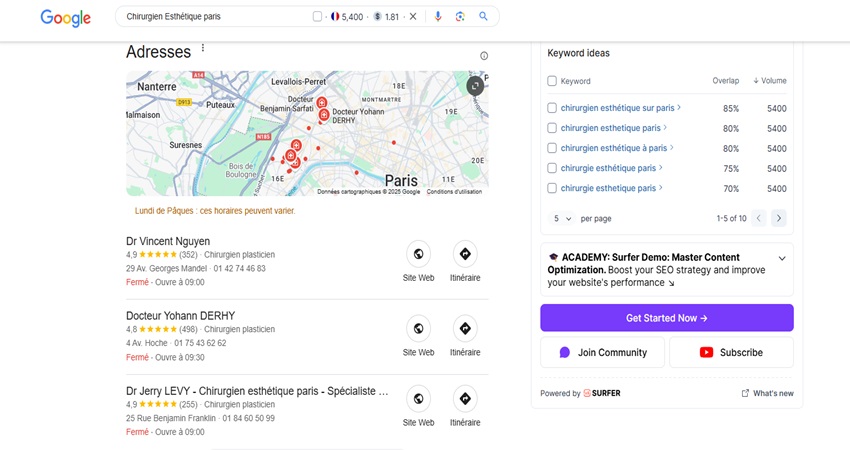850x450 pixels.
Task: Go to previous keyword page
Action: point(758,218)
